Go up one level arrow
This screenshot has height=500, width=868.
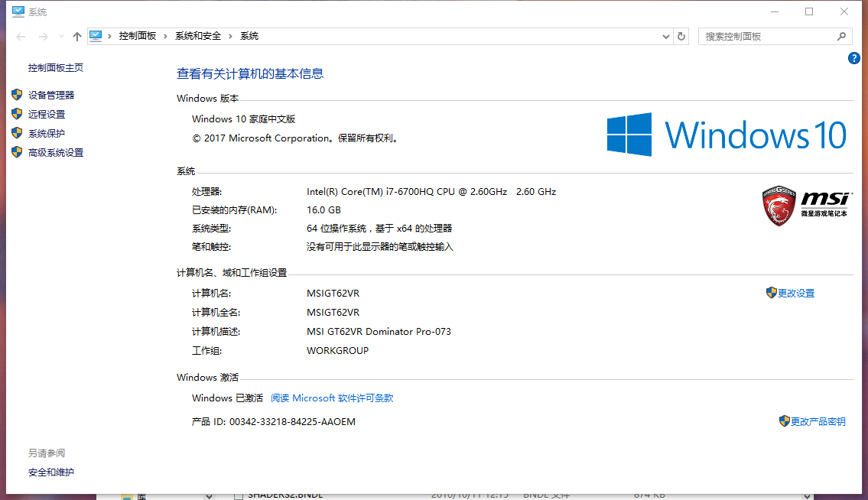(77, 37)
